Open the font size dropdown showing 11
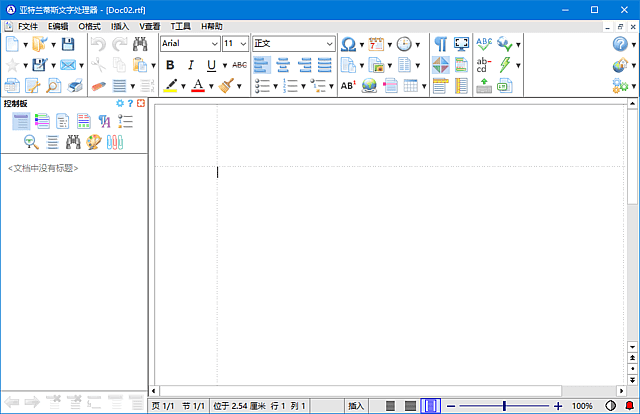The image size is (640, 414). click(236, 44)
